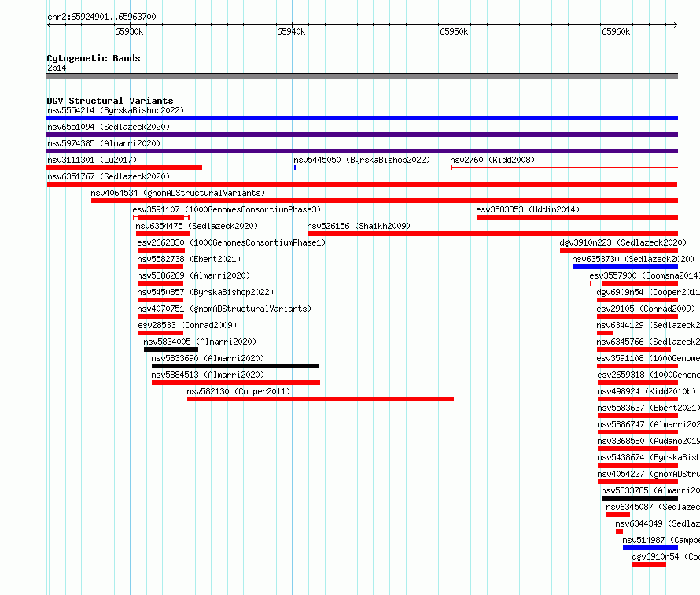This screenshot has width=700, height=595.
Task: Open esv28533 (Conrad2009) variant
Action: pyautogui.click(x=187, y=325)
